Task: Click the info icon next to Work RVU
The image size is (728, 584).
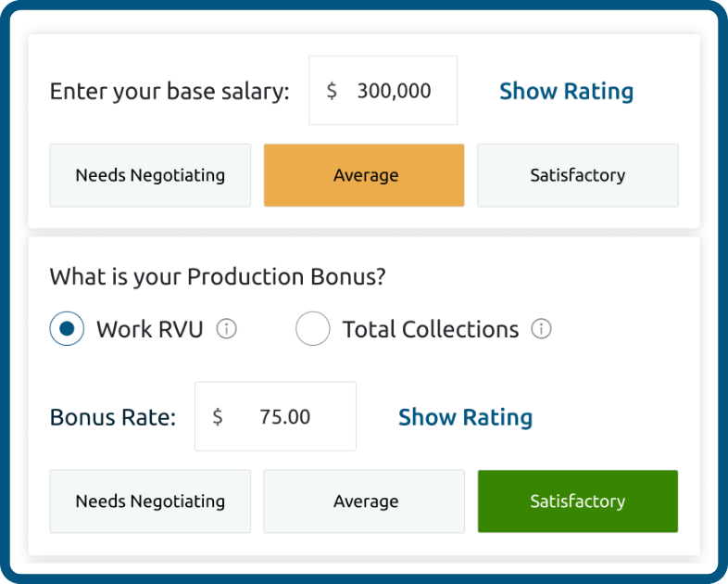Action: 227,329
